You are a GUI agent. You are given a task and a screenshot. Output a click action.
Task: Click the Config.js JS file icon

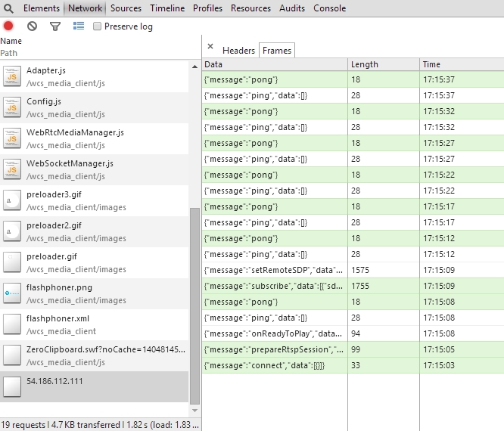(x=12, y=107)
